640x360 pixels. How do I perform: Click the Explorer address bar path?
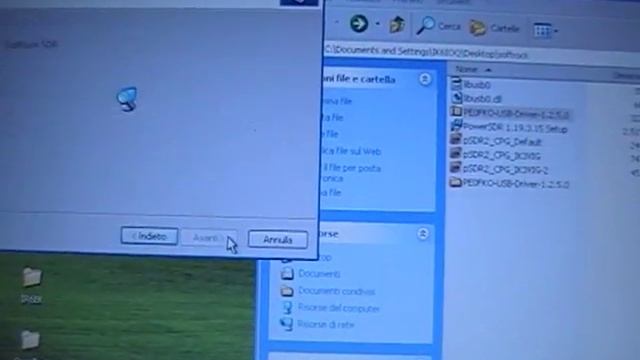427,52
